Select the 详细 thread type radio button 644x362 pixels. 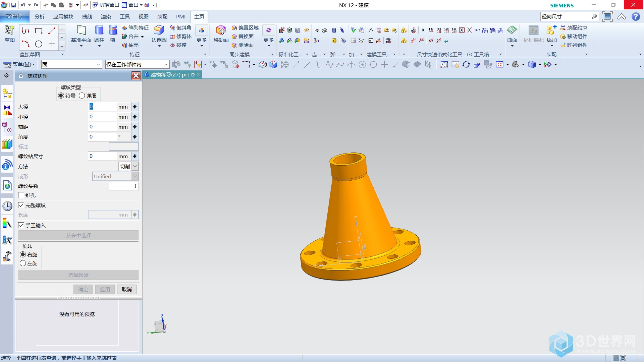coord(82,96)
